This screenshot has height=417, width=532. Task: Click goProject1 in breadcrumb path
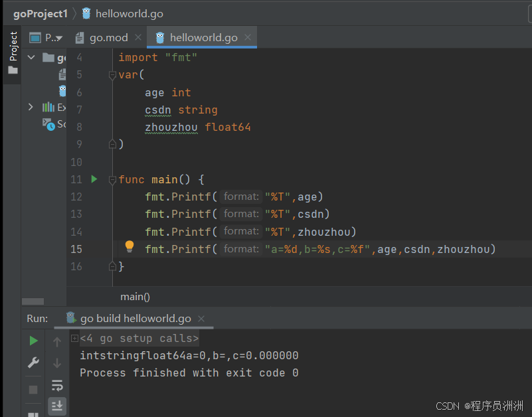pyautogui.click(x=41, y=14)
